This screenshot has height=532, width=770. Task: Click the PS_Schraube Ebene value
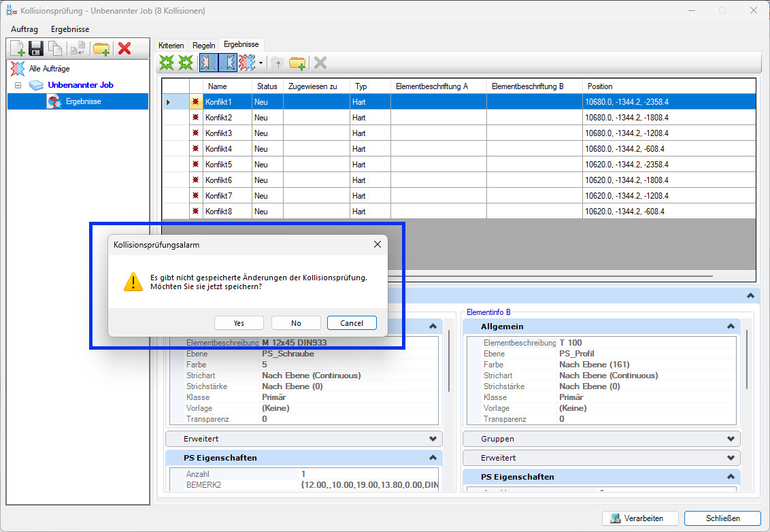point(288,354)
